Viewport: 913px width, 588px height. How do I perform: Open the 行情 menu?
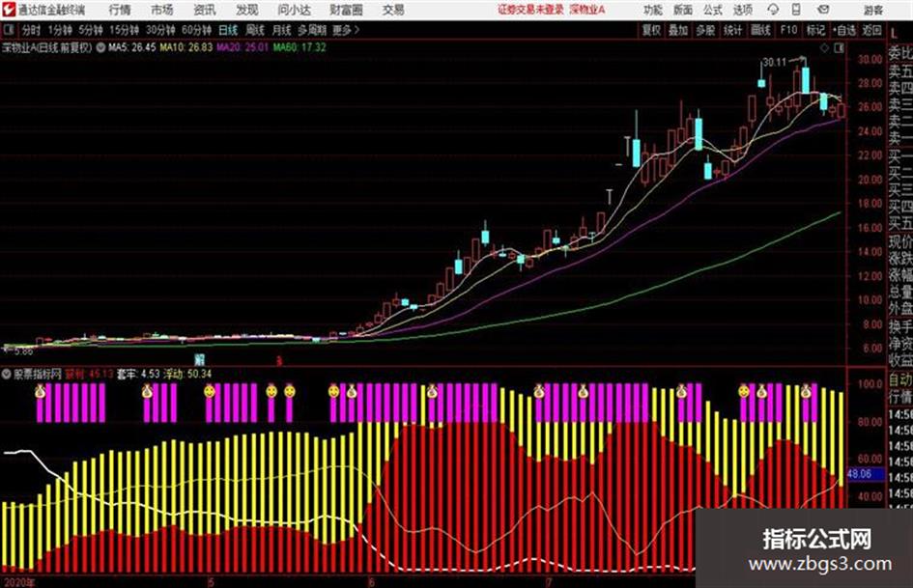120,10
